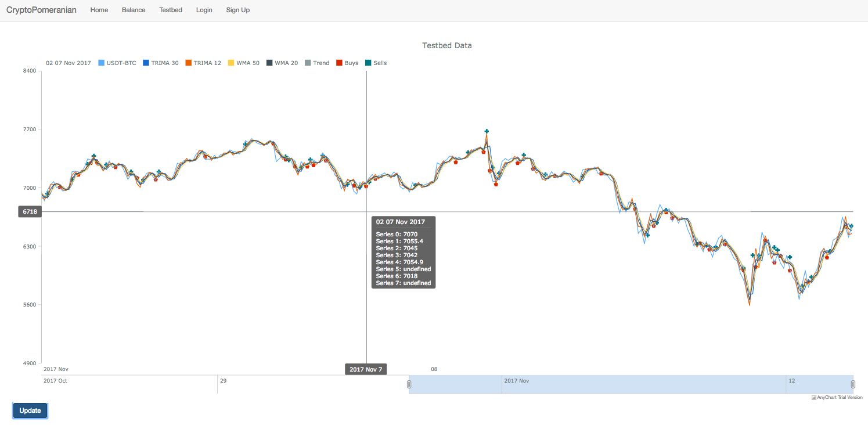
Task: Toggle the TRIMA 12 legend swatch
Action: (x=189, y=63)
